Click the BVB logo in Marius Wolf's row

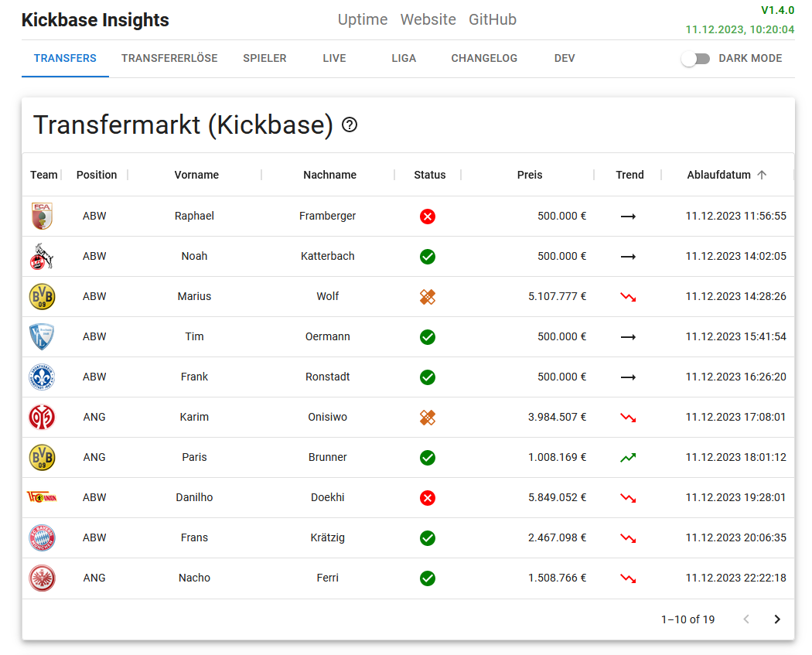pos(42,297)
